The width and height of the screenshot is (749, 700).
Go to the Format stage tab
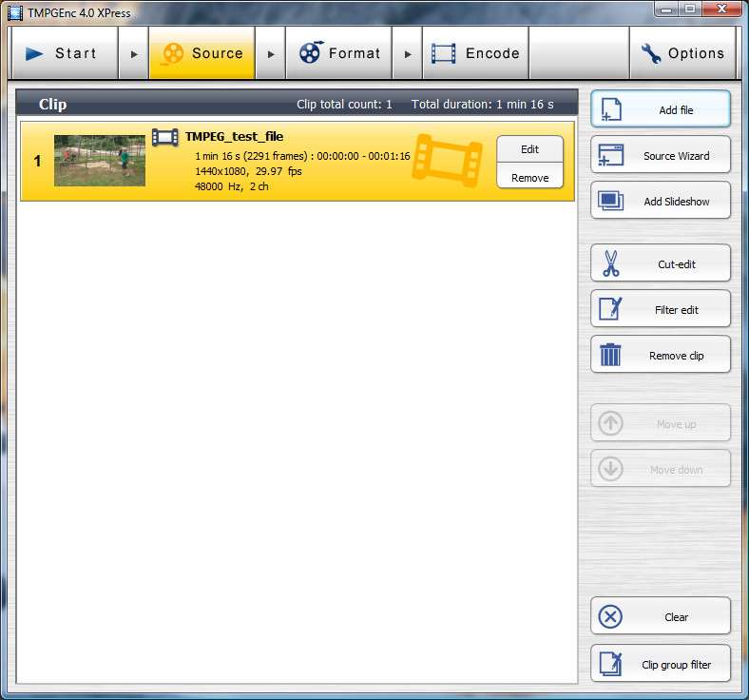pyautogui.click(x=338, y=53)
